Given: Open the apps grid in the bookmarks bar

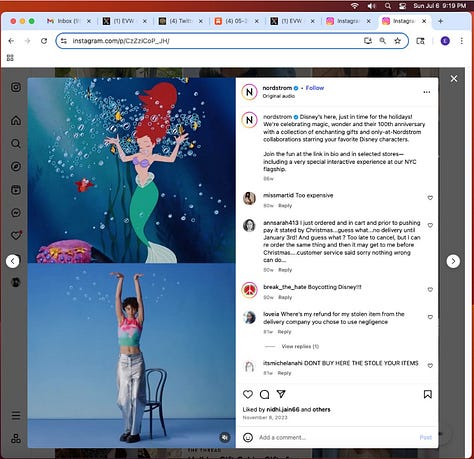Looking at the screenshot, I should point(10,58).
